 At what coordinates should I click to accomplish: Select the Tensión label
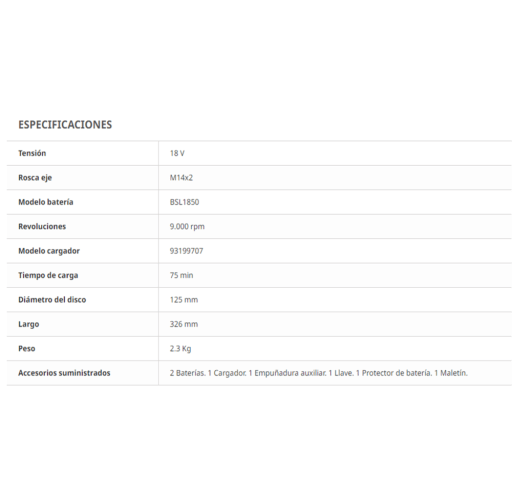(32, 153)
